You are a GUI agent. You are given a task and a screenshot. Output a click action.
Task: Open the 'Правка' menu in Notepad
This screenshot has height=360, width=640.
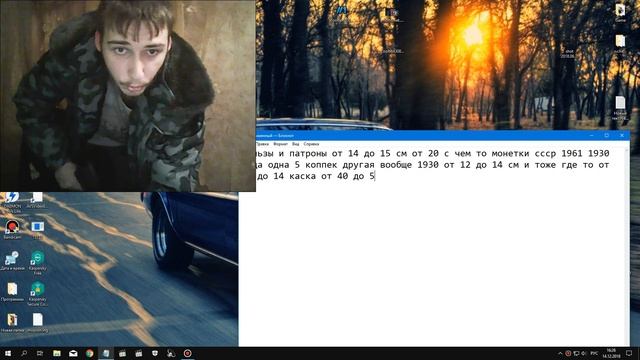pyautogui.click(x=262, y=144)
